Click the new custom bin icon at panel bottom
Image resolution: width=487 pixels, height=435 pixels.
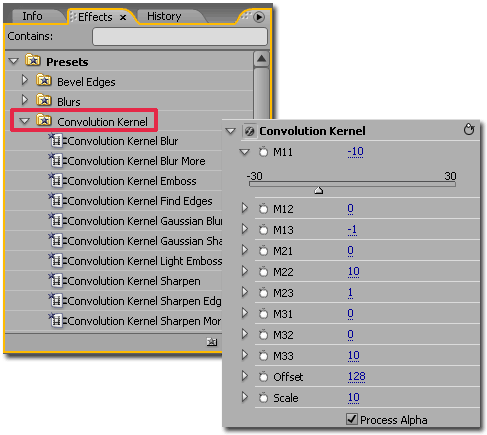(212, 342)
